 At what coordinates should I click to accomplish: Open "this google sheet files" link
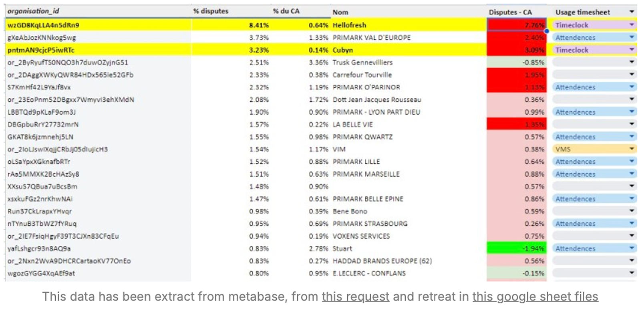pyautogui.click(x=535, y=297)
